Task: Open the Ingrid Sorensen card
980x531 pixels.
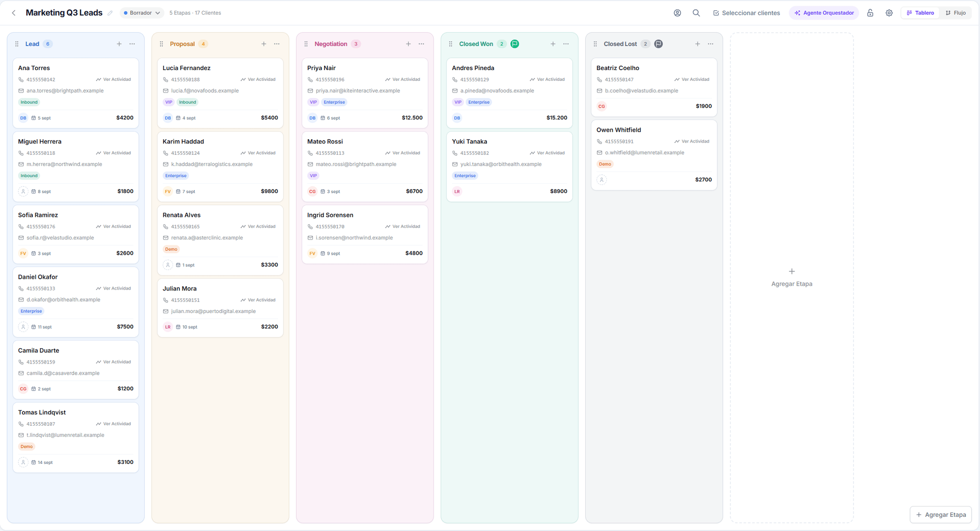Action: [365, 235]
